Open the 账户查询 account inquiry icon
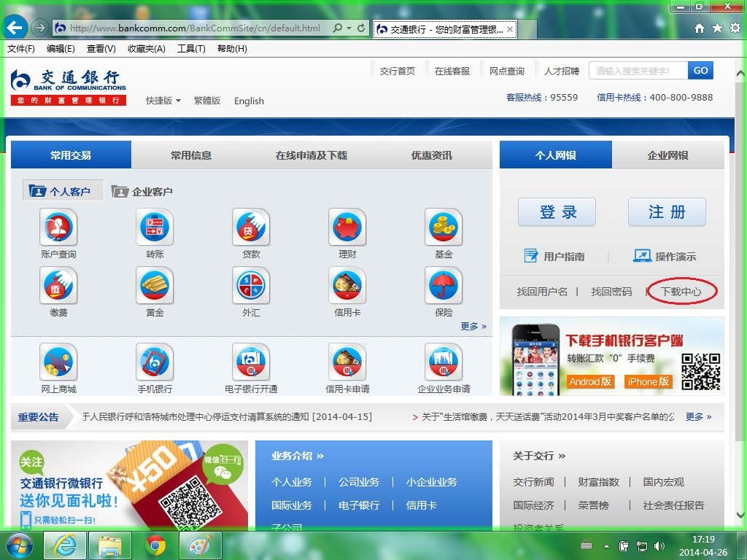The image size is (747, 560). tap(58, 227)
